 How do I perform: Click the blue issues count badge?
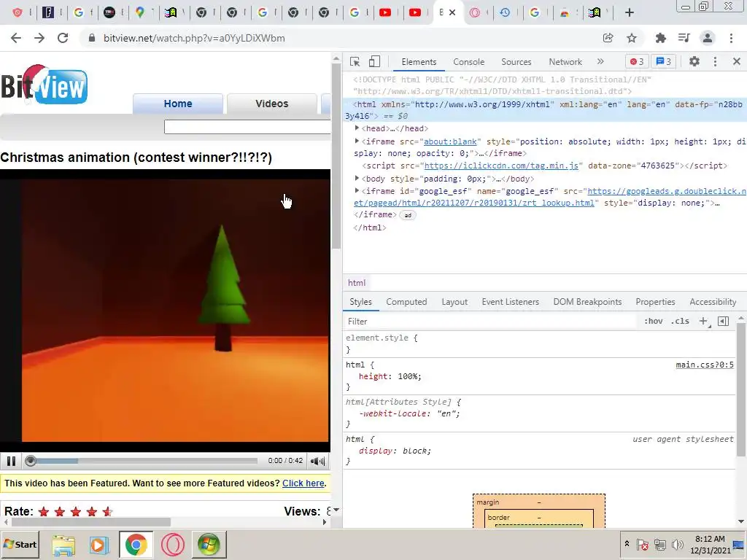(x=664, y=61)
